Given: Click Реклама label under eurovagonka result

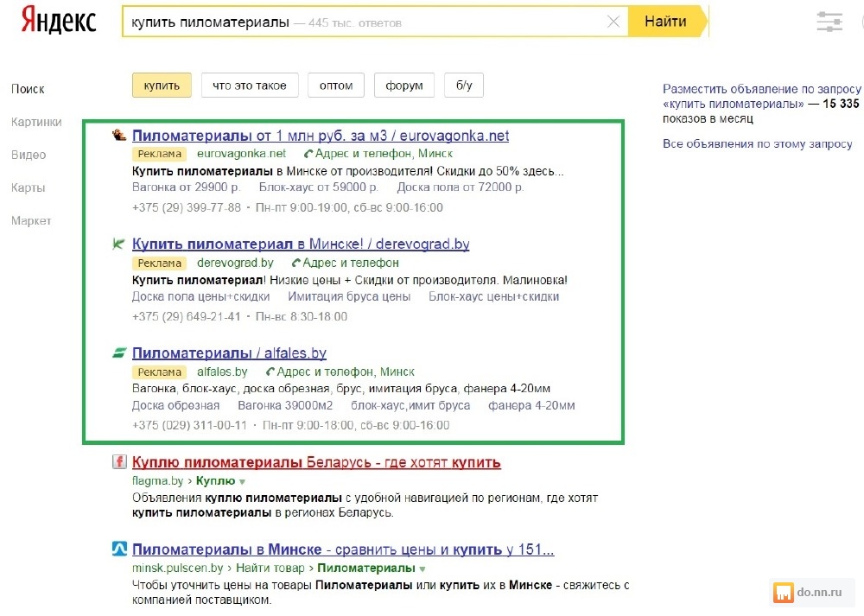Looking at the screenshot, I should 159,154.
